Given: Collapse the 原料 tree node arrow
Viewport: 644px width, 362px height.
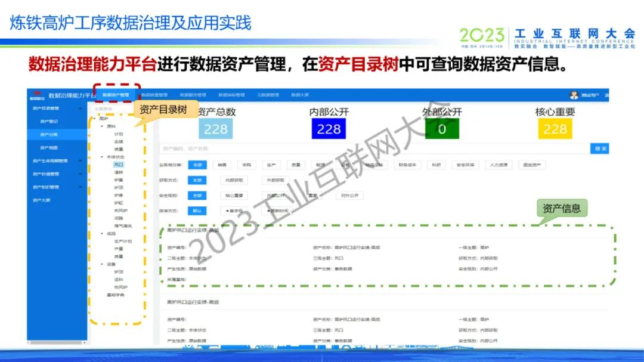Looking at the screenshot, I should coord(102,126).
